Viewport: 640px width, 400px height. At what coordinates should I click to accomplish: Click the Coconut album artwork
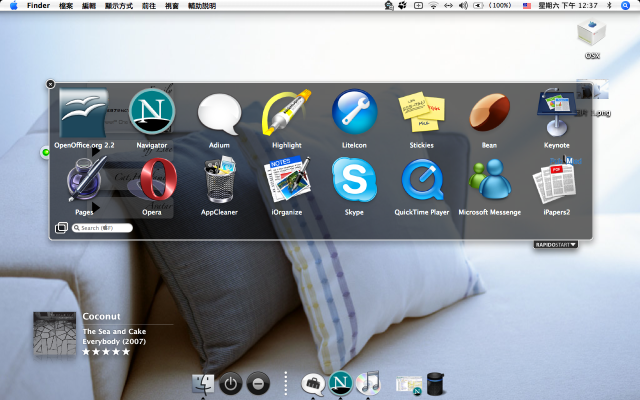pos(55,333)
